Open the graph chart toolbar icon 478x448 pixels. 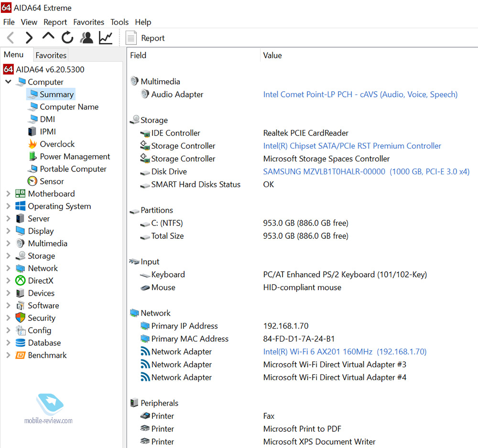tap(106, 38)
